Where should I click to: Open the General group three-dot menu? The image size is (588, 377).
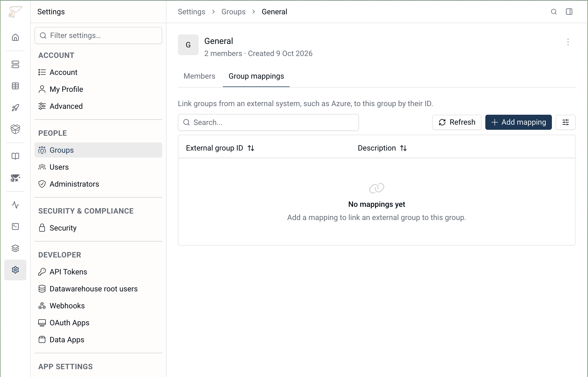click(x=568, y=42)
